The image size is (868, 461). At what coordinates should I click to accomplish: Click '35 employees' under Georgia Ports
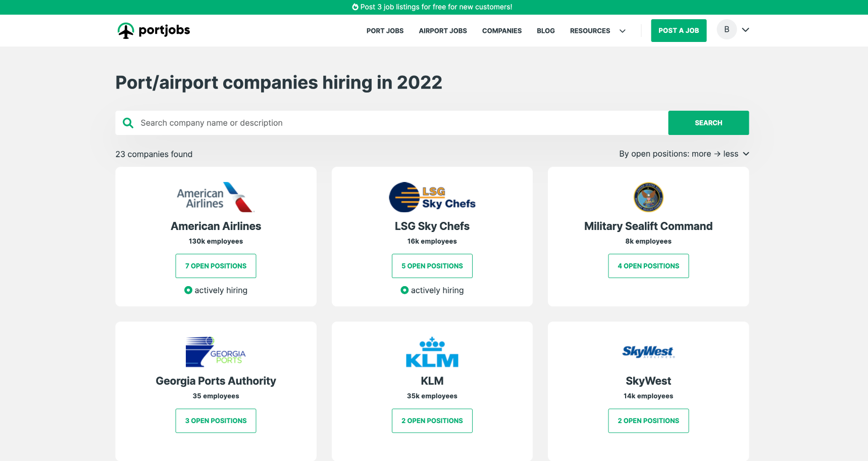(x=216, y=396)
